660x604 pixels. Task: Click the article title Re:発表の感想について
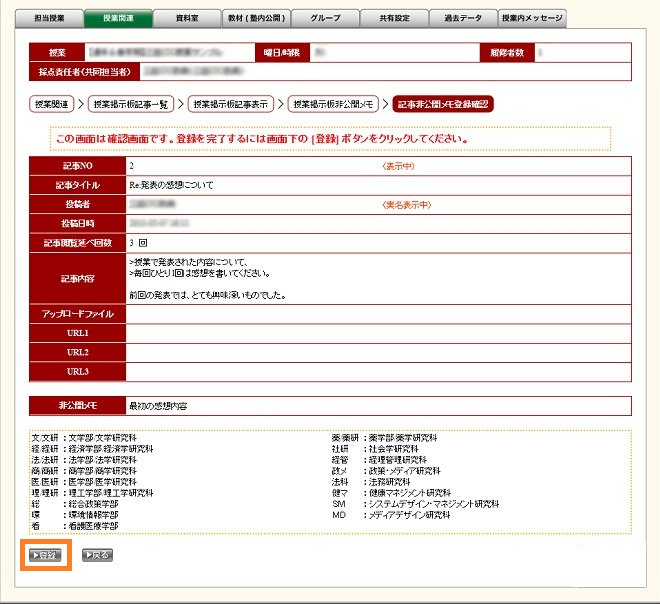(x=171, y=185)
